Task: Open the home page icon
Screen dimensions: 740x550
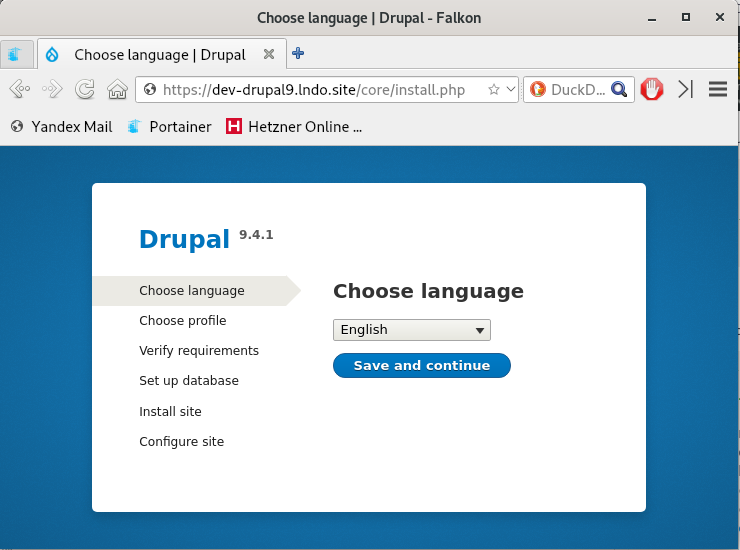Action: [117, 89]
